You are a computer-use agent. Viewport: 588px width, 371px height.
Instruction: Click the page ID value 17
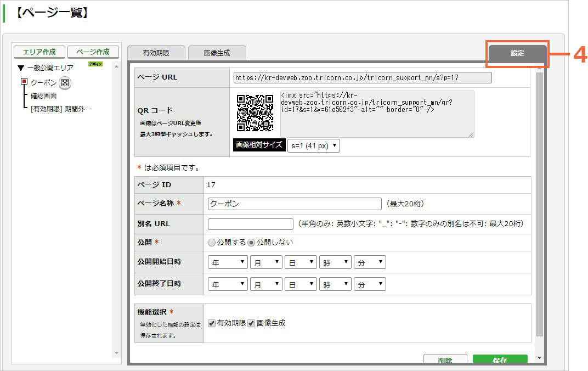click(211, 184)
